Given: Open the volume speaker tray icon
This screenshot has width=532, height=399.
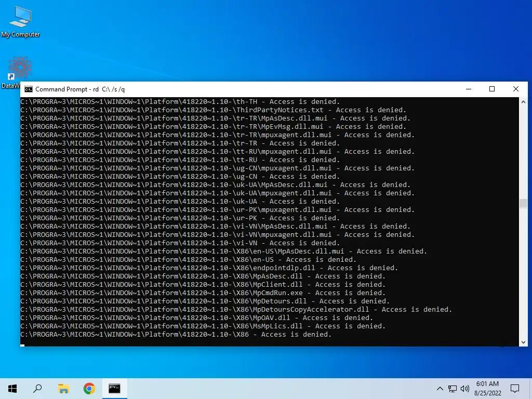Looking at the screenshot, I should pyautogui.click(x=465, y=389).
